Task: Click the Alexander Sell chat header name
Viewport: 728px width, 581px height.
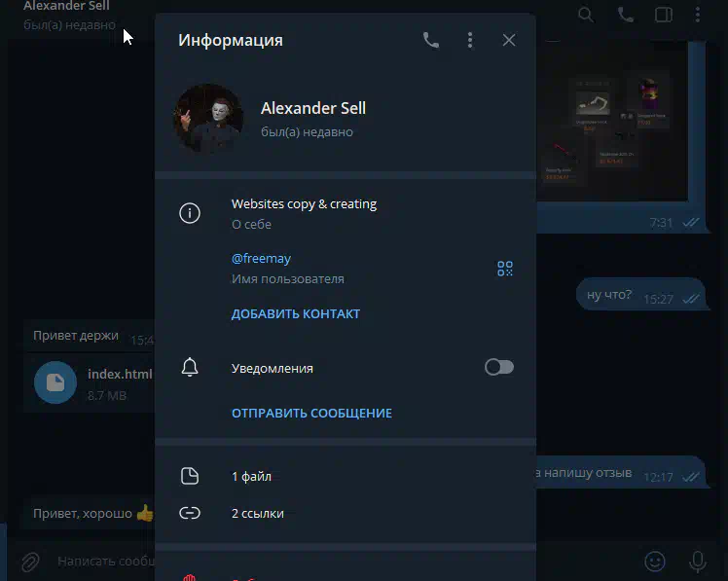Action: click(x=66, y=6)
